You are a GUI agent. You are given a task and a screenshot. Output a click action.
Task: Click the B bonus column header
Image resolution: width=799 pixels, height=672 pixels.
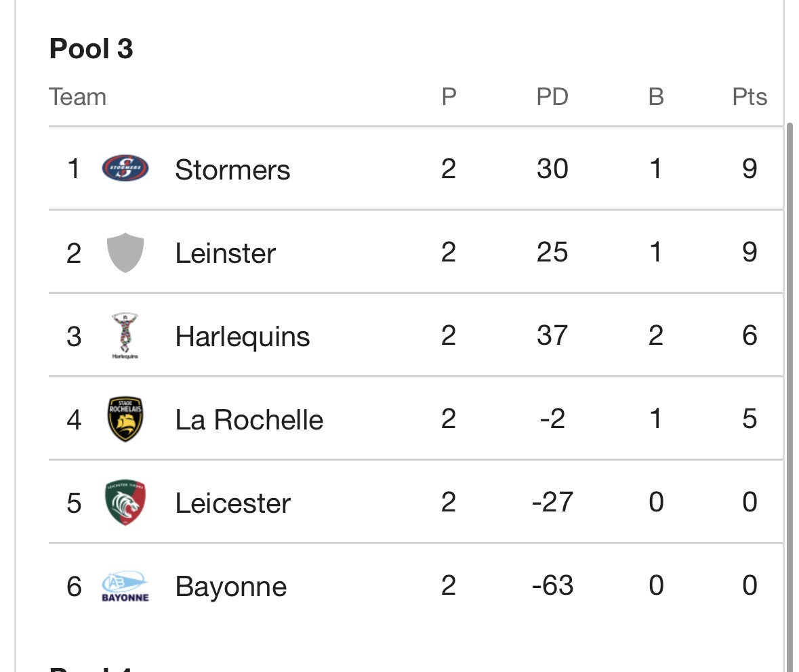[x=655, y=97]
